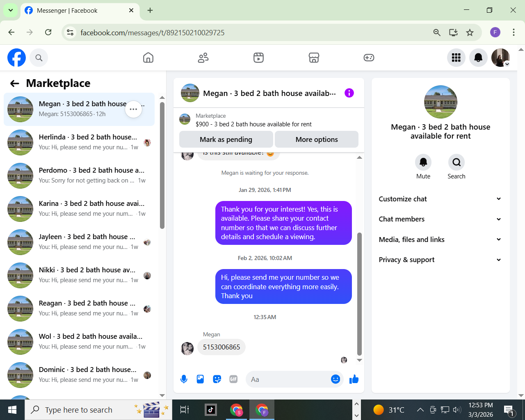Viewport: 525px width, 420px height.
Task: Open Wol's conversation in the list
Action: (79, 342)
